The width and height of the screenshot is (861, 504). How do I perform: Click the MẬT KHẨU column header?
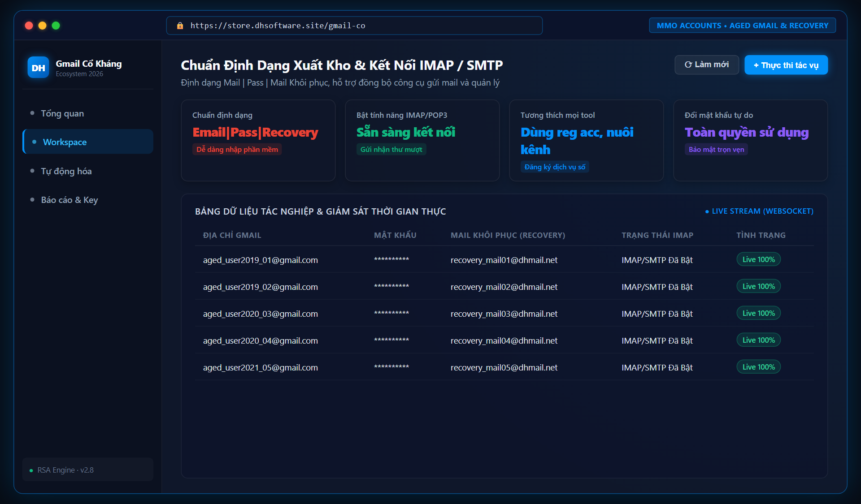point(395,235)
